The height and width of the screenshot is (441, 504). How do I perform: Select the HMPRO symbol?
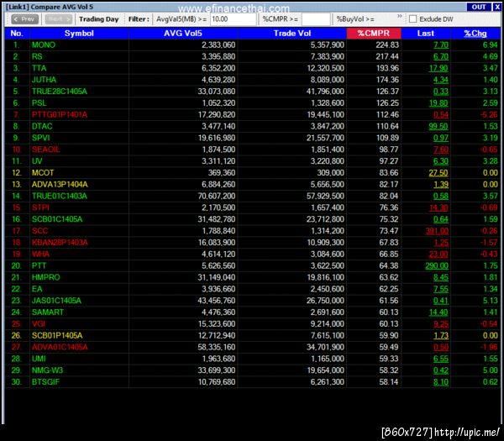(45, 277)
